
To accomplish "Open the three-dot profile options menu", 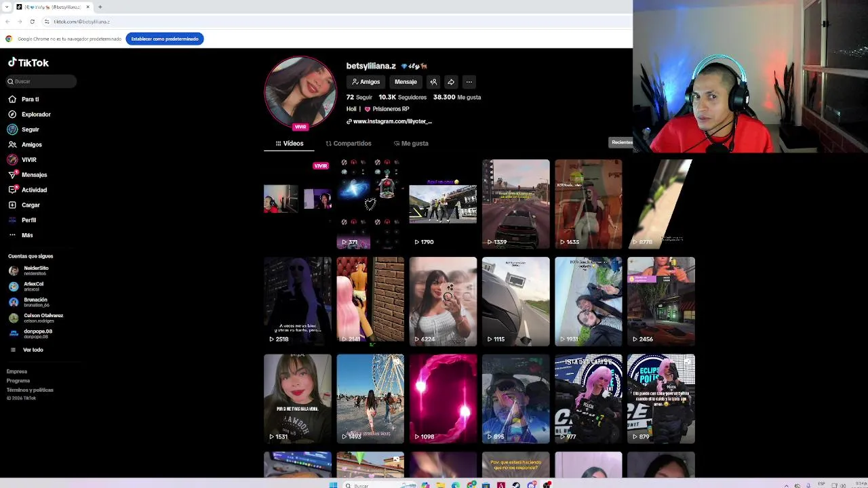I will pyautogui.click(x=469, y=82).
